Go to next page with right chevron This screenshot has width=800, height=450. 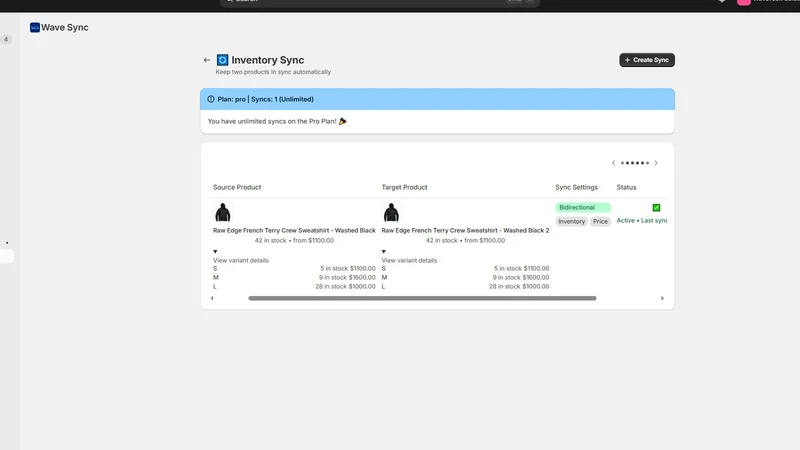656,163
